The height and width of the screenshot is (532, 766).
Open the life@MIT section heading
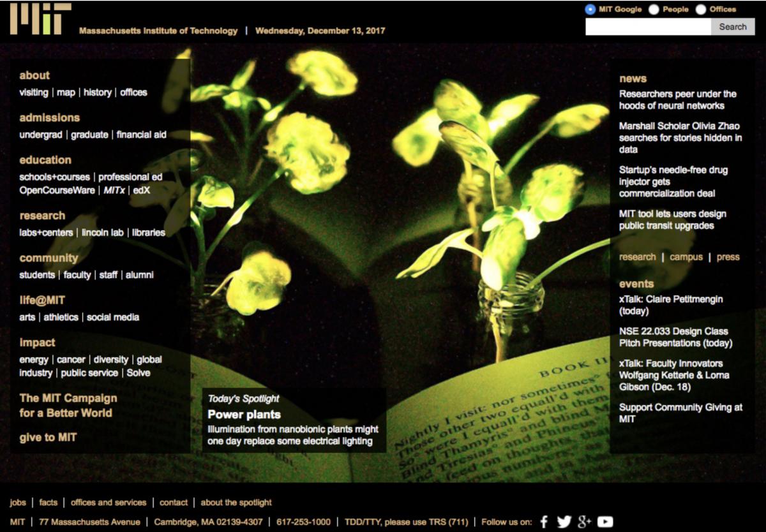pyautogui.click(x=42, y=300)
